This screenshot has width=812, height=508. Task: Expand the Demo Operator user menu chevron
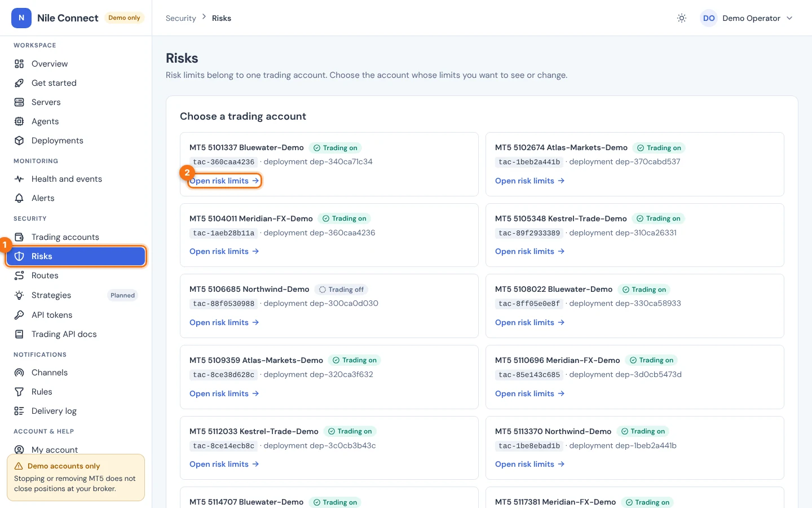tap(789, 18)
